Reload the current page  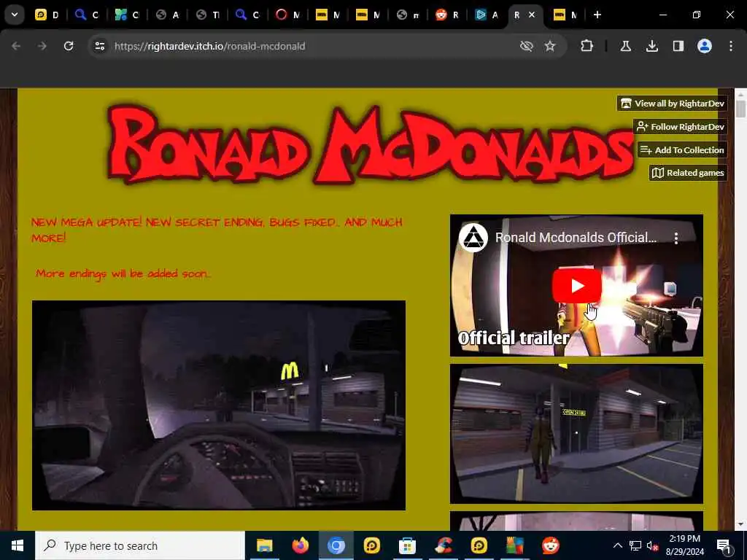(69, 46)
